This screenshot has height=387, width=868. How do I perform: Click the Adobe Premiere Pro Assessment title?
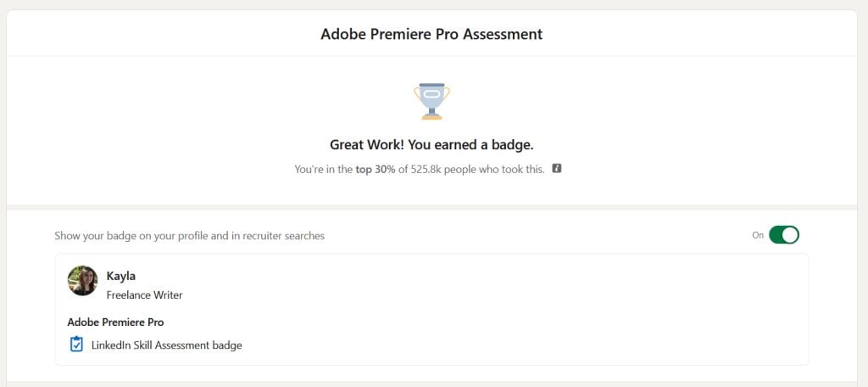(431, 35)
